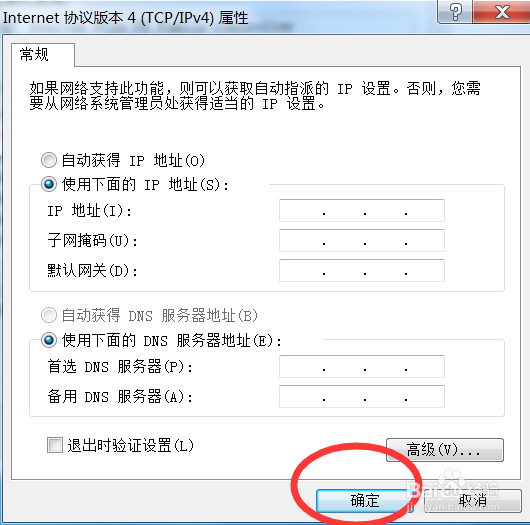Select 自动获得 IP 地址 radio button

[49, 160]
